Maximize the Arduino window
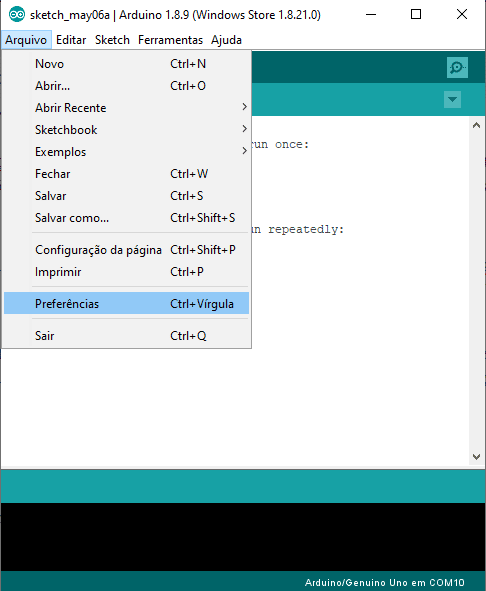486x591 pixels. tap(416, 15)
